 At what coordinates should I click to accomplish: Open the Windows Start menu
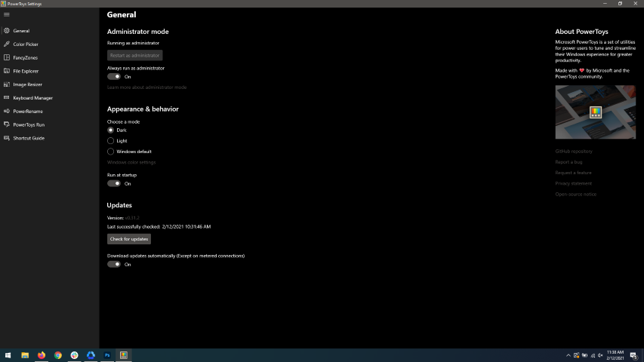(8, 355)
